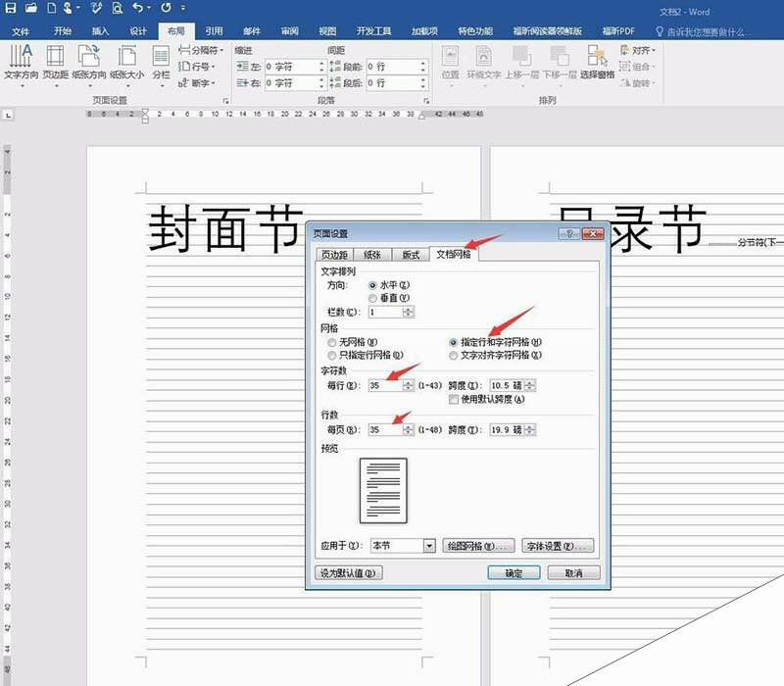Click the 绘图网格 button

click(478, 546)
